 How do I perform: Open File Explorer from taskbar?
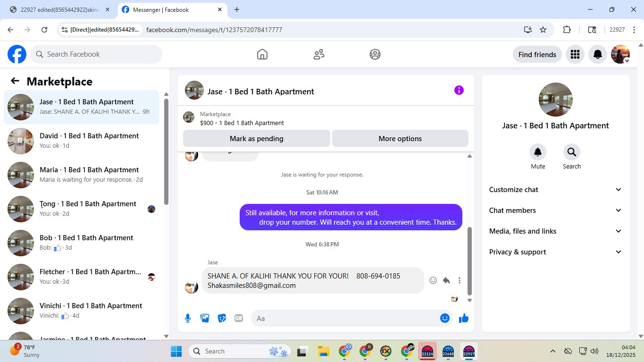pos(323,351)
